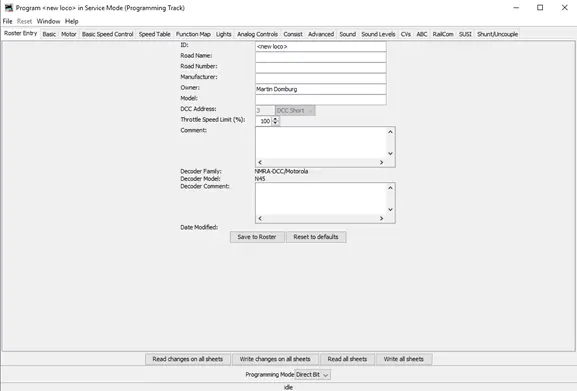The image size is (577, 391).
Task: Open the Consist tab
Action: click(293, 34)
